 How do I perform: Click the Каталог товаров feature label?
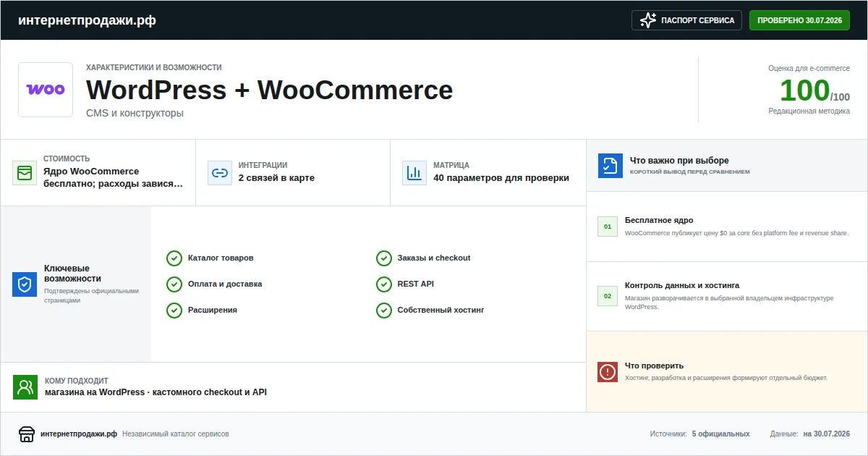click(221, 258)
